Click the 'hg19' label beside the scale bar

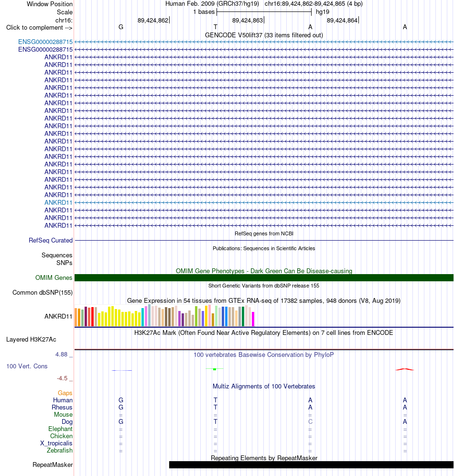click(323, 12)
